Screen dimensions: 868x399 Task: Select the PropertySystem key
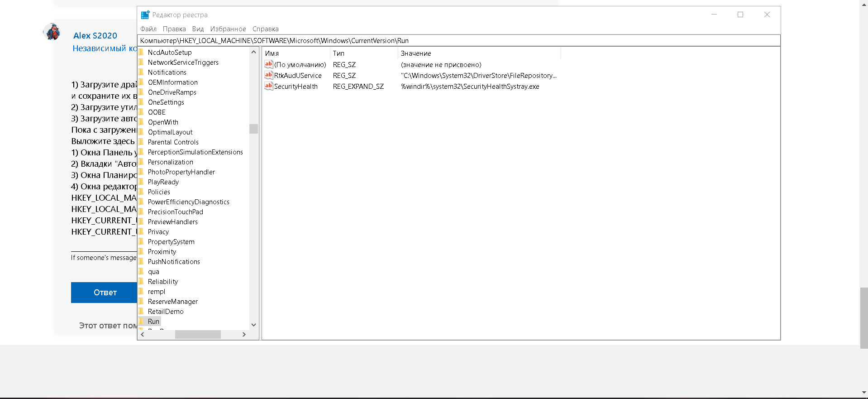(x=171, y=242)
